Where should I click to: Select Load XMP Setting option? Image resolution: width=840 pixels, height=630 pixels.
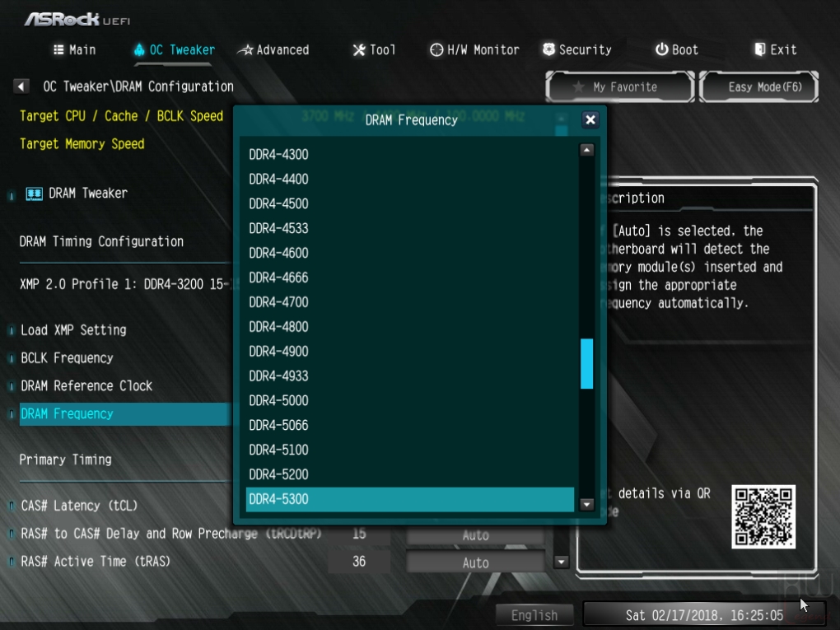coord(73,330)
